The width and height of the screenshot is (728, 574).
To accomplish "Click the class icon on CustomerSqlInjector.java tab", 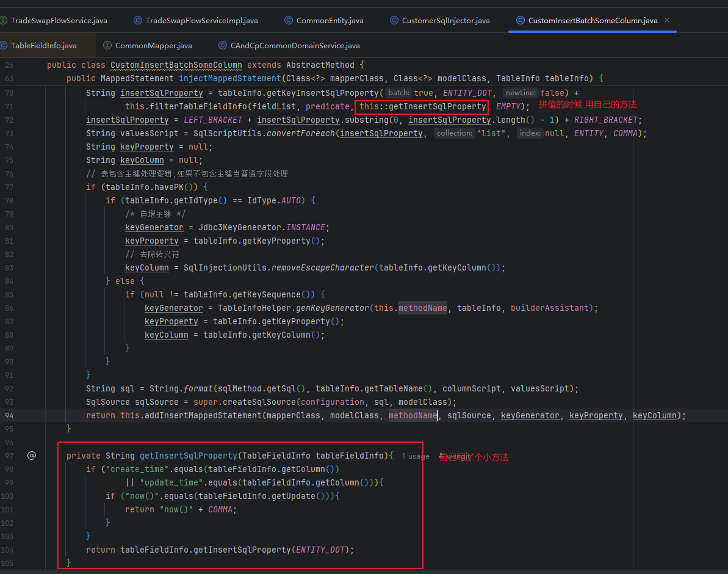I will pos(394,20).
